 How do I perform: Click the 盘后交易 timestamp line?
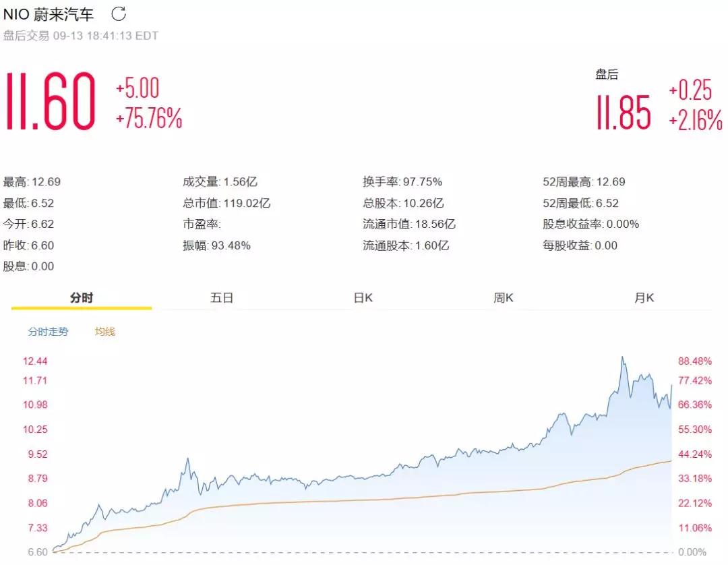pyautogui.click(x=81, y=36)
